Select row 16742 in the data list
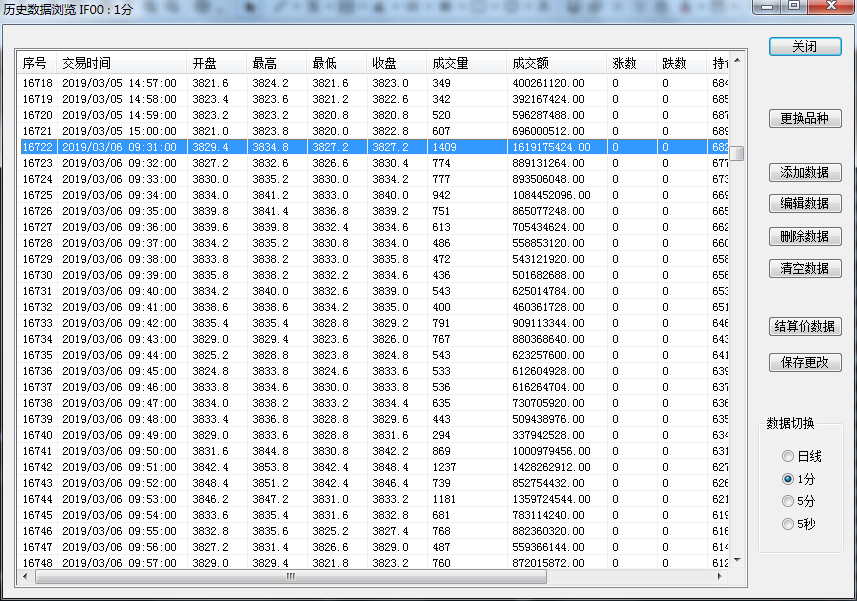 (x=300, y=467)
